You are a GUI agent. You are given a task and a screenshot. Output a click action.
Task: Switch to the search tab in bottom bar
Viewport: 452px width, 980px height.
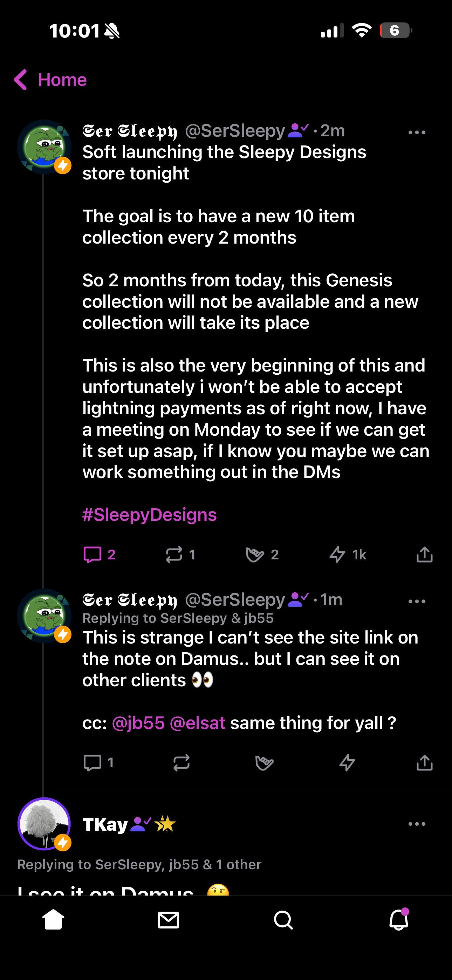pyautogui.click(x=283, y=921)
